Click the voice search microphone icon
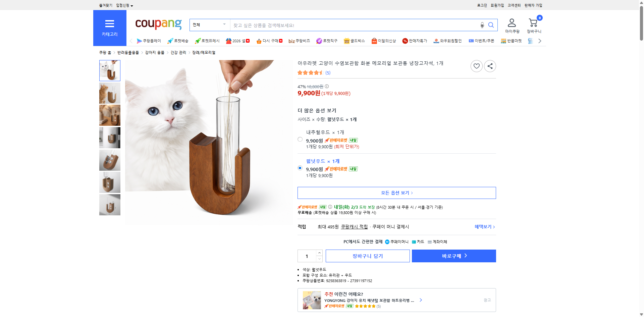The width and height of the screenshot is (644, 317). pos(482,25)
